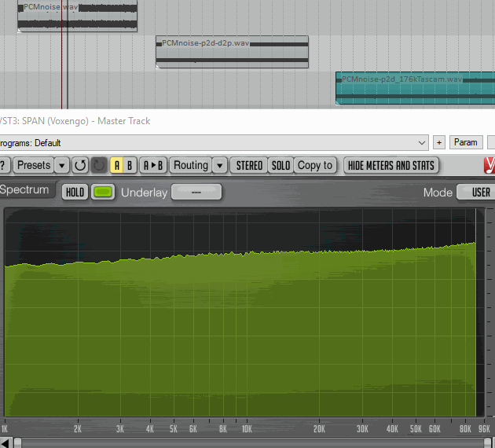495x448 pixels.
Task: Open the Presets menu
Action: click(34, 165)
